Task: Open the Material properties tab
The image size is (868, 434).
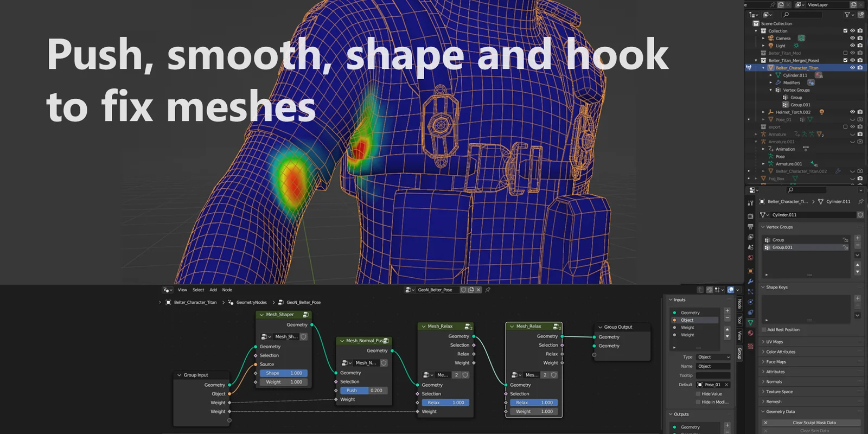Action: pyautogui.click(x=750, y=333)
